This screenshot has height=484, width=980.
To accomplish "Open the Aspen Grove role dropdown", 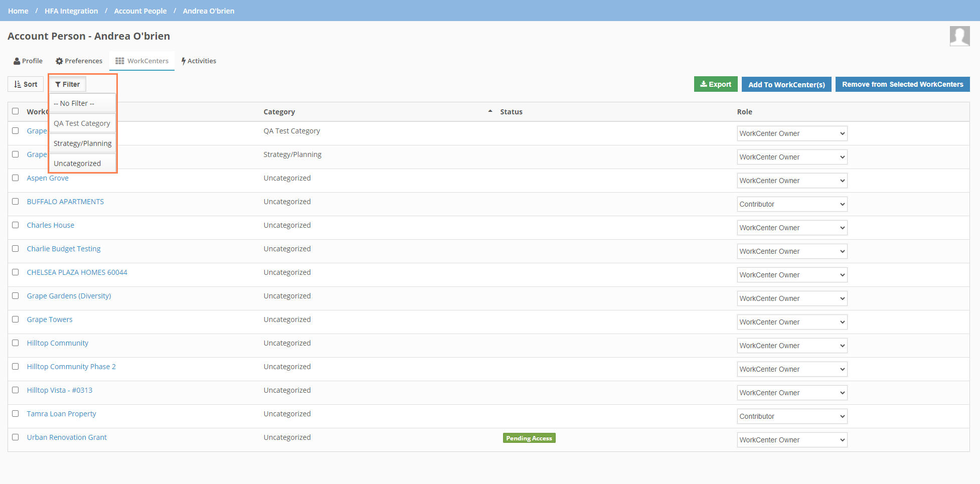I will [792, 181].
